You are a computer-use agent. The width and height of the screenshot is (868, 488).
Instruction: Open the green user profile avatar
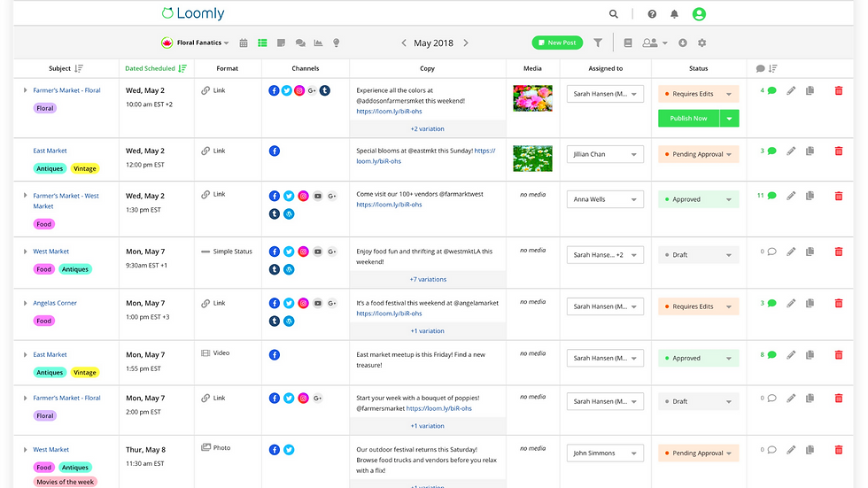[x=699, y=14]
